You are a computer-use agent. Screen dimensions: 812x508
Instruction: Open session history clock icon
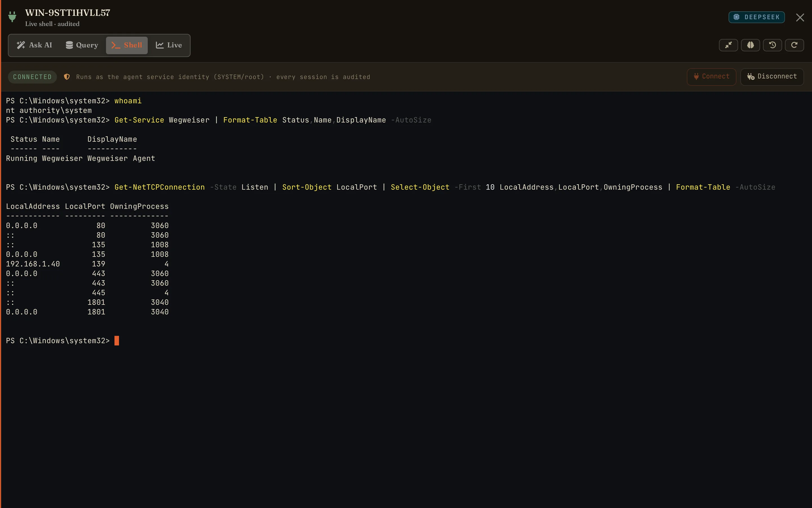(773, 45)
